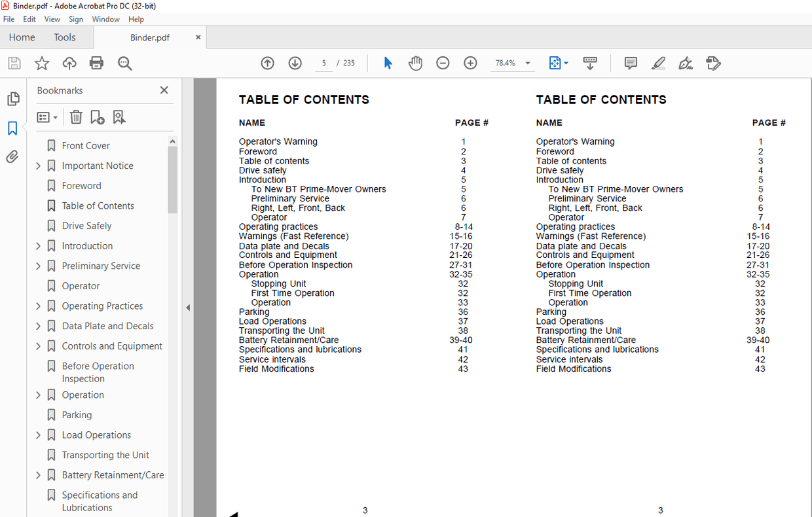
Task: Jump to Drive Safely bookmark
Action: (x=86, y=226)
